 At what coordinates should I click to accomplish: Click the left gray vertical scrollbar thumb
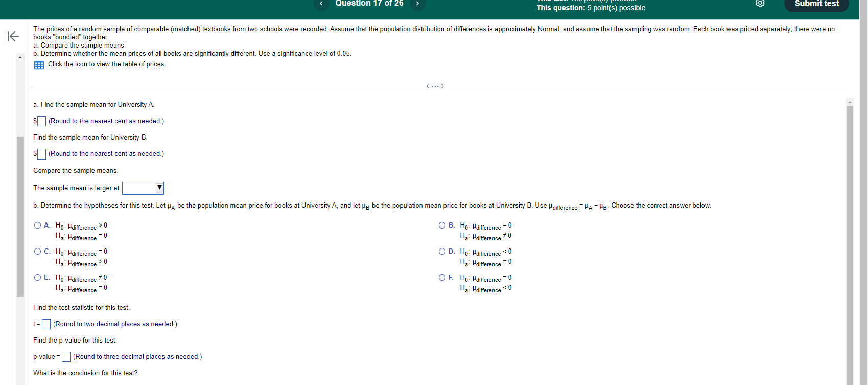tap(20, 216)
